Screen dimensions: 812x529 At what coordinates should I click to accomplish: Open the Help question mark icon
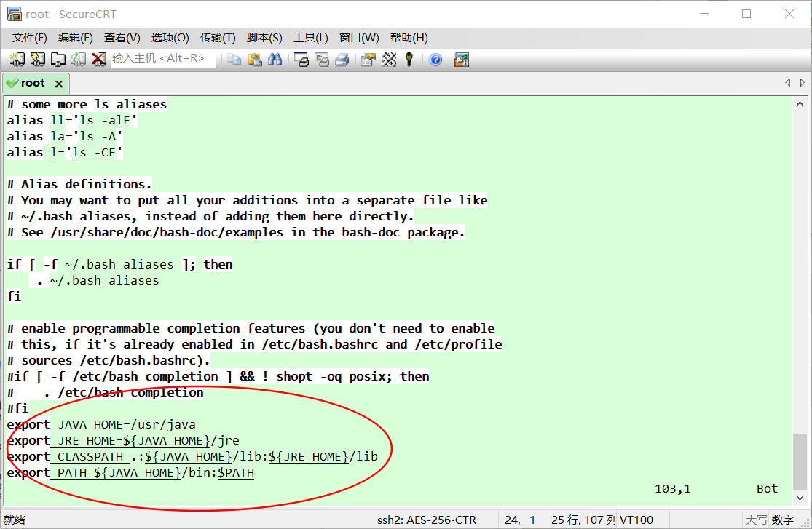[x=435, y=60]
